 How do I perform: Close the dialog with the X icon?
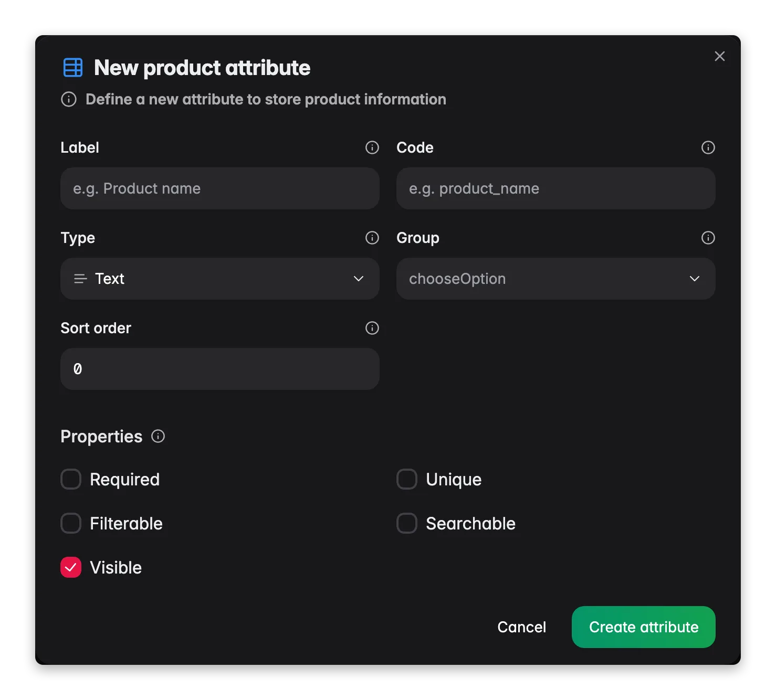pos(720,56)
